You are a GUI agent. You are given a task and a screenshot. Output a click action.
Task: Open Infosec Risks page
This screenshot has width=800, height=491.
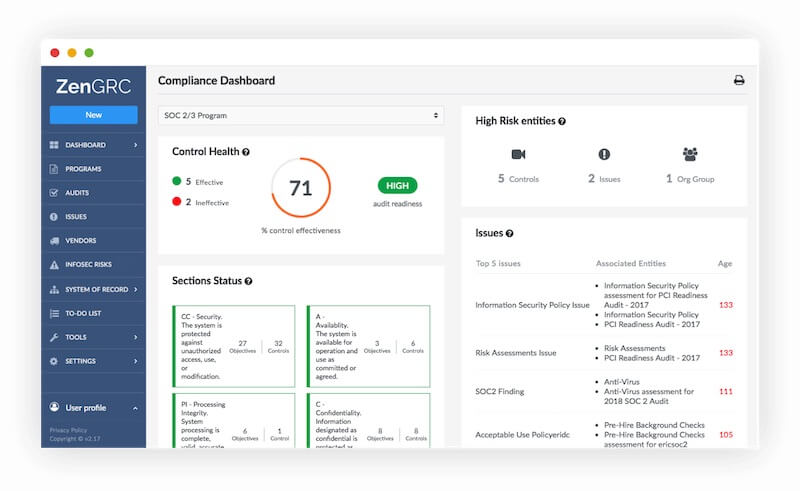pos(88,264)
